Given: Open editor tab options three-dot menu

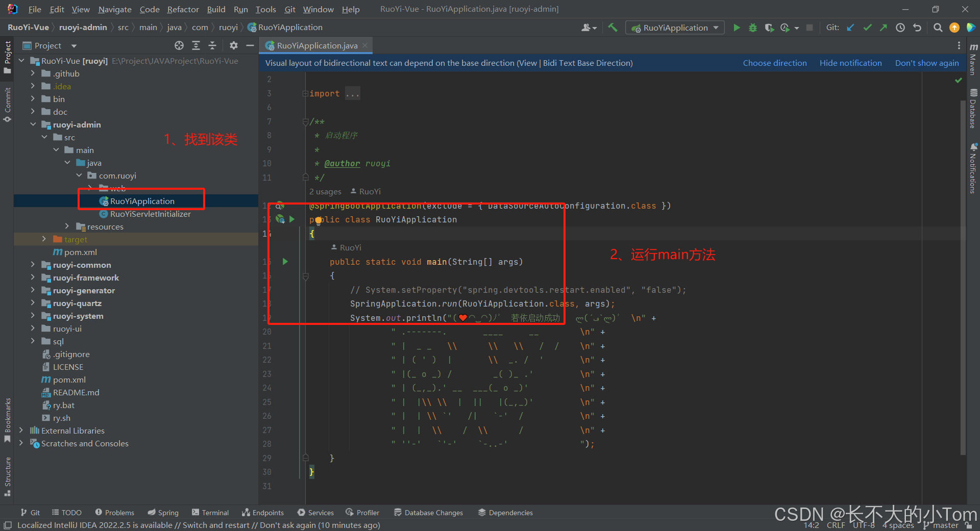Looking at the screenshot, I should click(959, 45).
